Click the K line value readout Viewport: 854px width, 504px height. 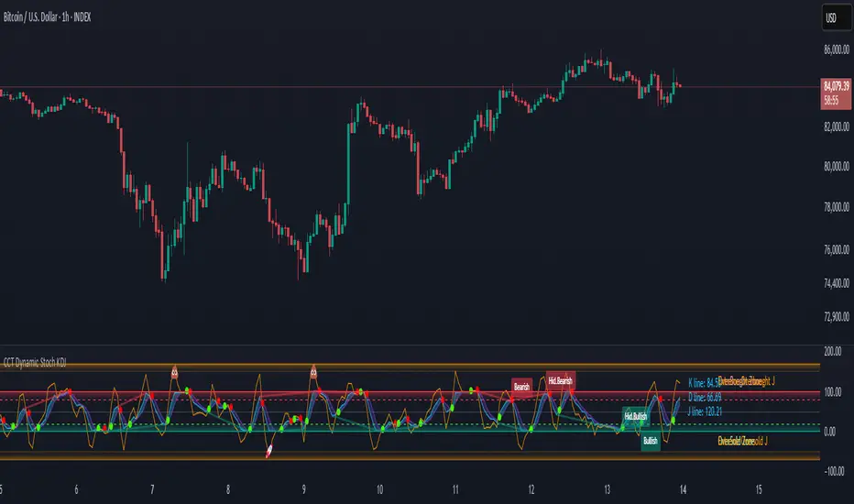click(704, 383)
